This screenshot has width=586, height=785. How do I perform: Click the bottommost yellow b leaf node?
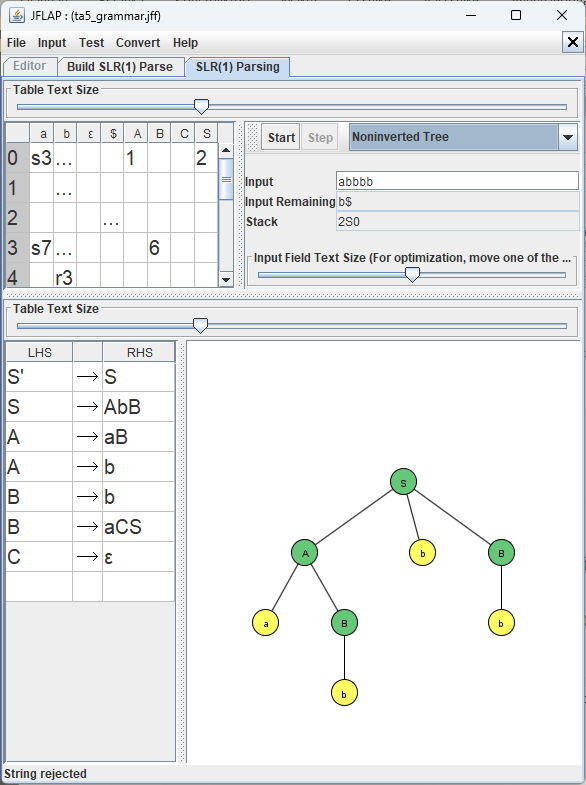[344, 693]
